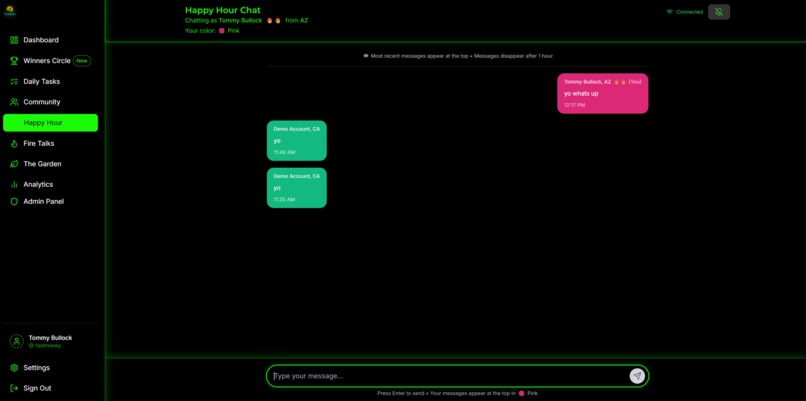Click the pink color swatch in header
The height and width of the screenshot is (401, 806).
point(222,31)
